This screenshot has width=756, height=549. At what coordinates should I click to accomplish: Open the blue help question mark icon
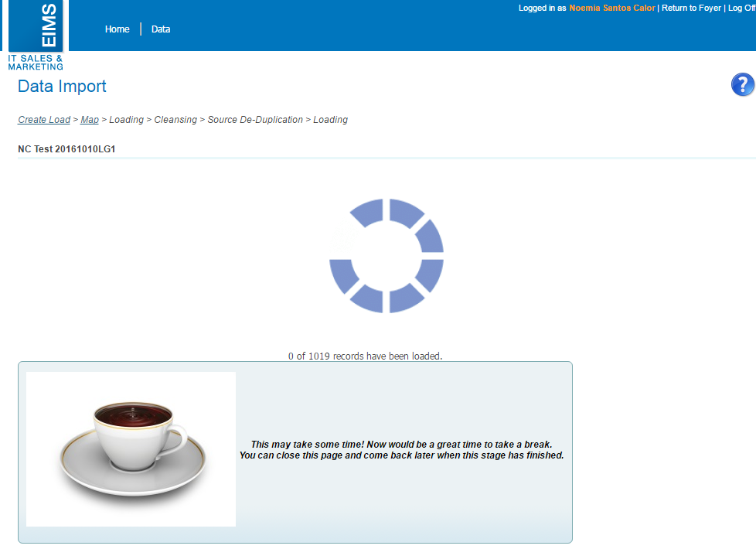(x=743, y=85)
